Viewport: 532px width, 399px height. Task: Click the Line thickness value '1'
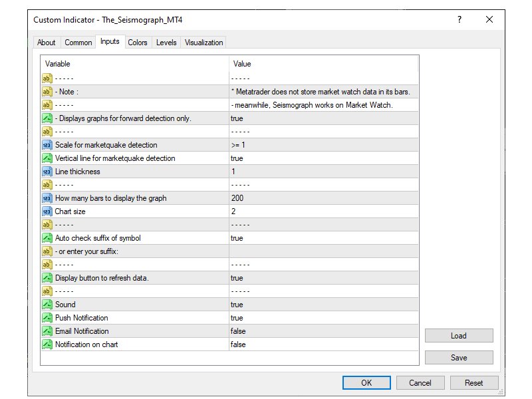coord(233,172)
